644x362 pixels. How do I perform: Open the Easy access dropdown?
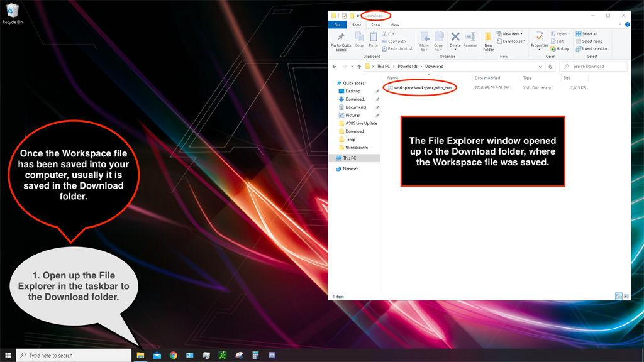(511, 41)
